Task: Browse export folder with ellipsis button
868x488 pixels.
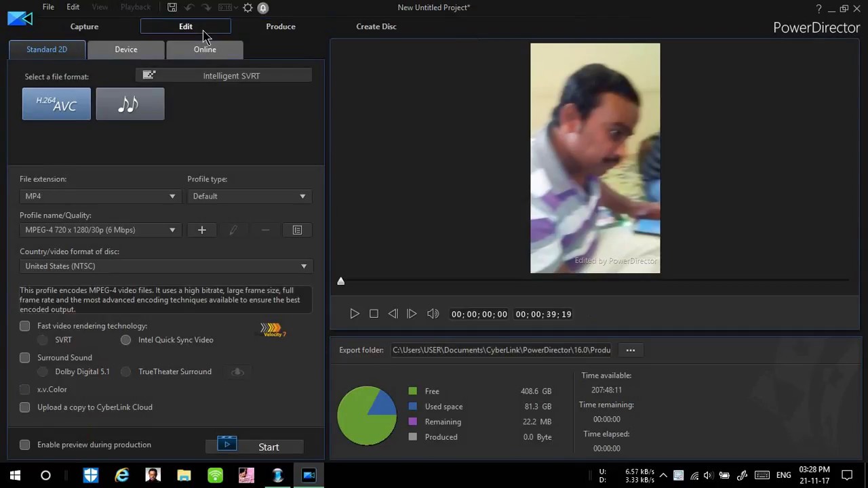Action: tap(631, 350)
